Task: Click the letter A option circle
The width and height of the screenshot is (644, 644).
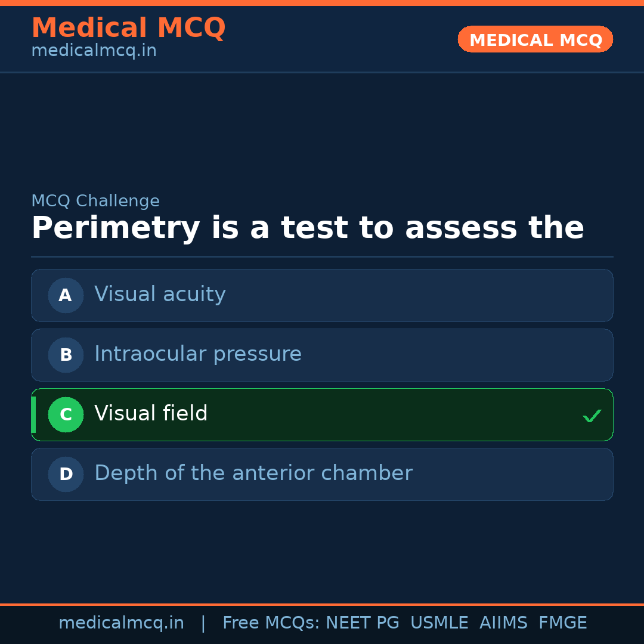Action: point(66,295)
